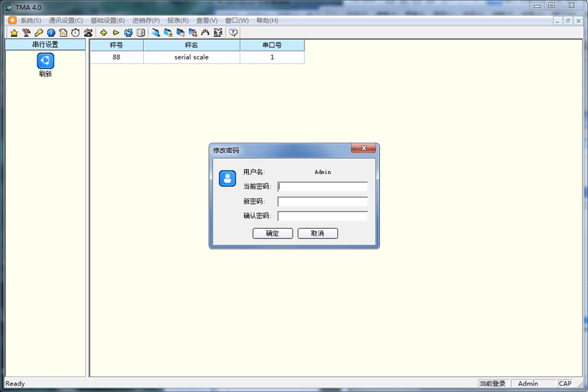588x392 pixels.
Task: Open the 帮助(H) menu
Action: pos(267,21)
